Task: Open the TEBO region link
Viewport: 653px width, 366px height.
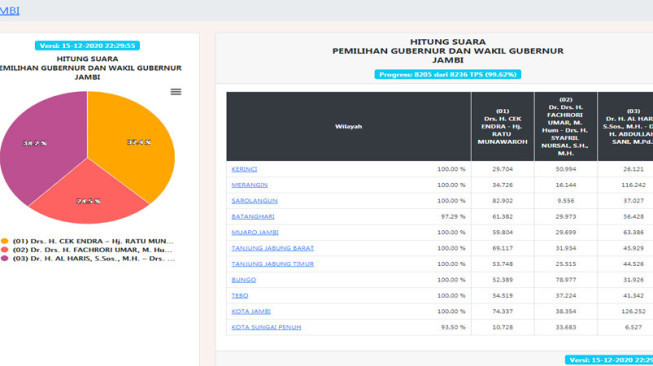Action: [x=240, y=296]
